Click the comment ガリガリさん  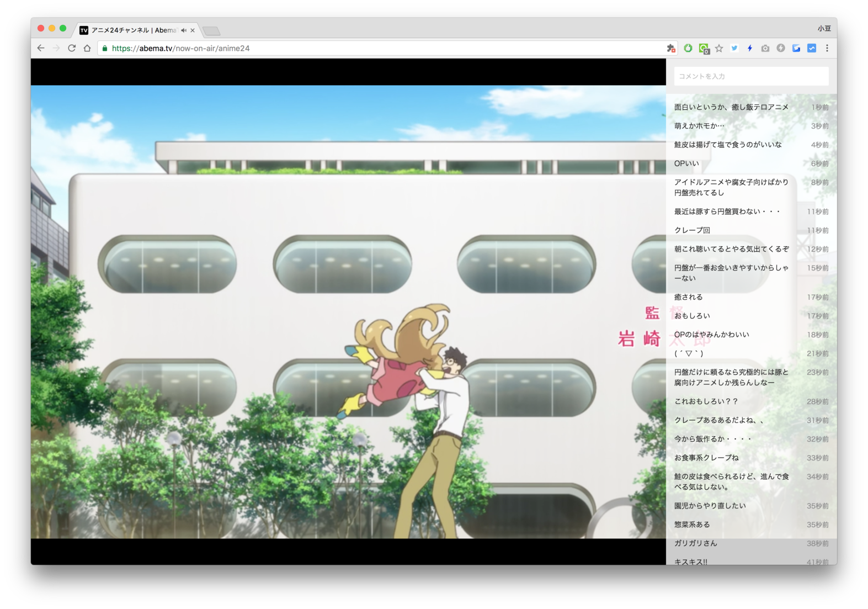click(695, 543)
